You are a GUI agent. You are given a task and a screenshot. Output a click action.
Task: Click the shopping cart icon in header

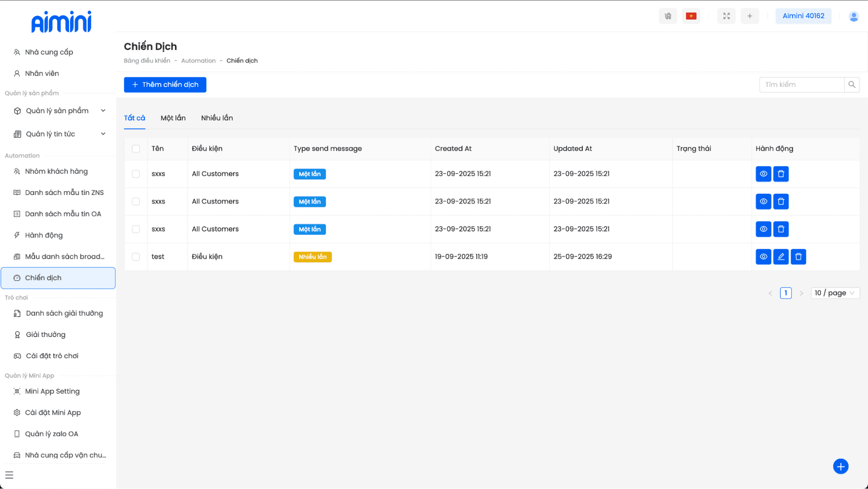[x=668, y=16]
